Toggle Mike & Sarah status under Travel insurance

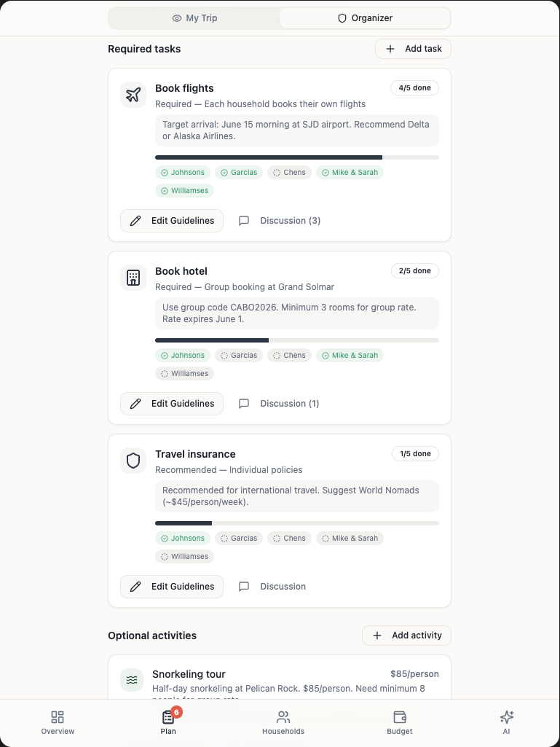click(x=350, y=539)
